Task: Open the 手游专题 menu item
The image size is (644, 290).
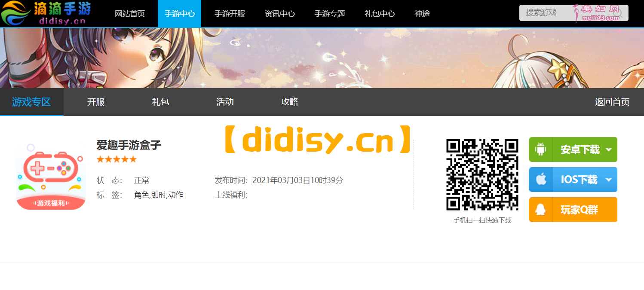Action: (330, 14)
